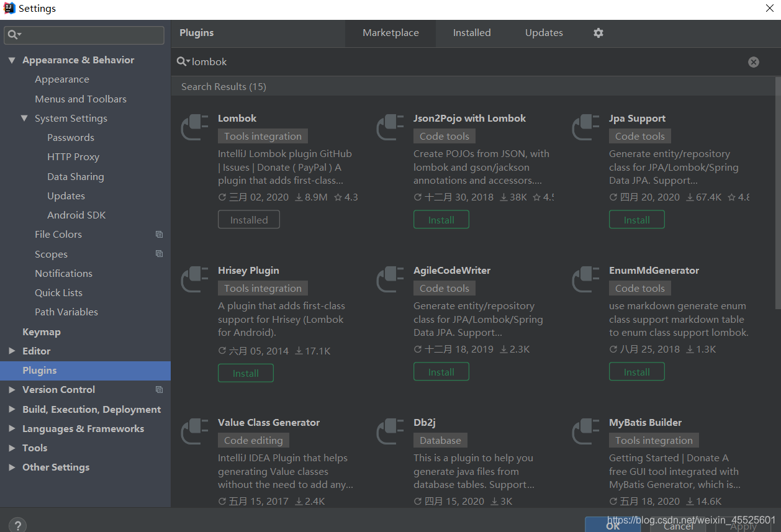Switch to the Updates tab

pyautogui.click(x=544, y=32)
